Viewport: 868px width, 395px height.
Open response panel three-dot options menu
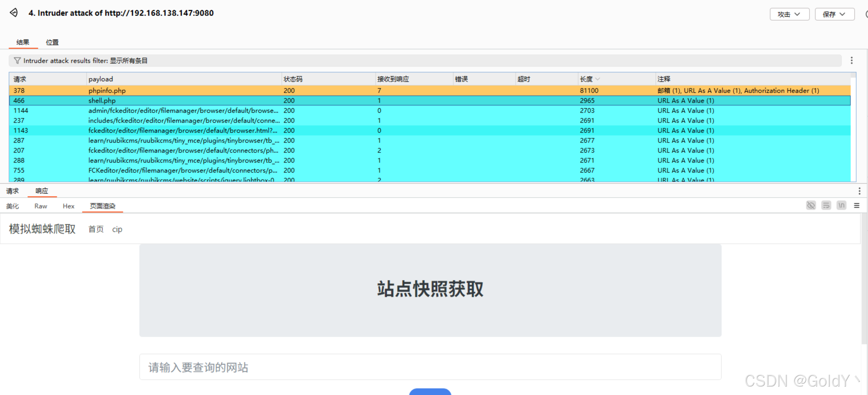click(859, 191)
